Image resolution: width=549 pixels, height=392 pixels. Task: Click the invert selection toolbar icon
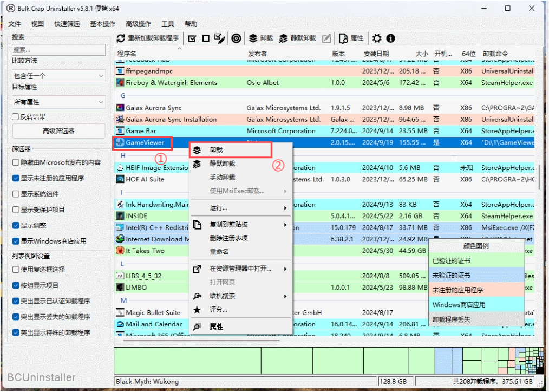click(219, 38)
